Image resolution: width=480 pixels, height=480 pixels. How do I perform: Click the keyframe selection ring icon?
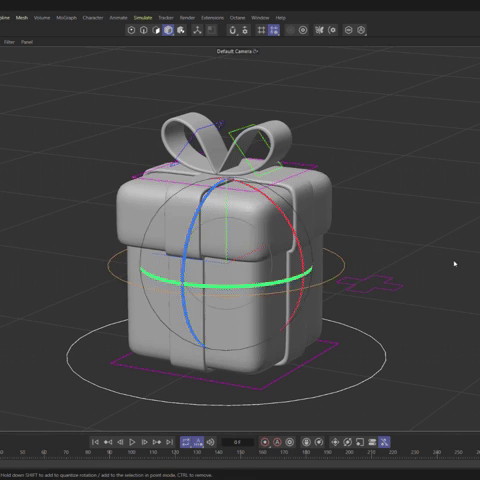[290, 442]
